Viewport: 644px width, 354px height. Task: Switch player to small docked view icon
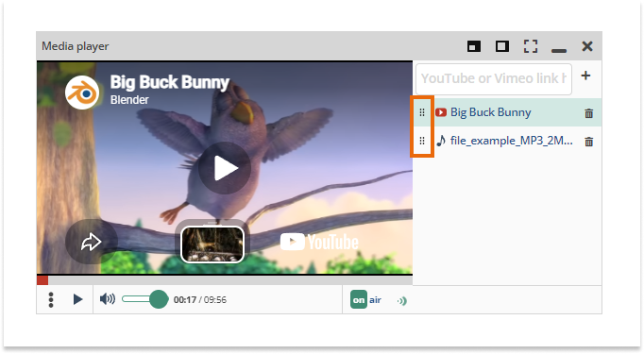pyautogui.click(x=474, y=46)
